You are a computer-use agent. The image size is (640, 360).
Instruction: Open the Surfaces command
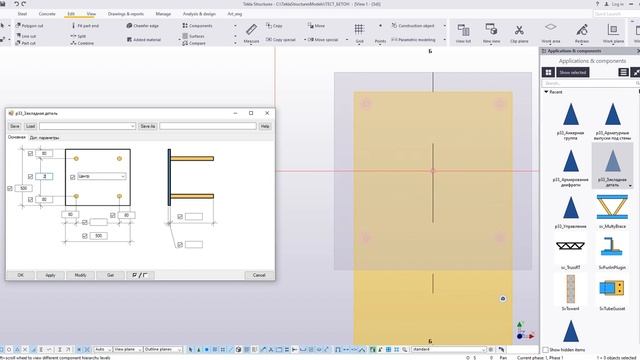(193, 36)
